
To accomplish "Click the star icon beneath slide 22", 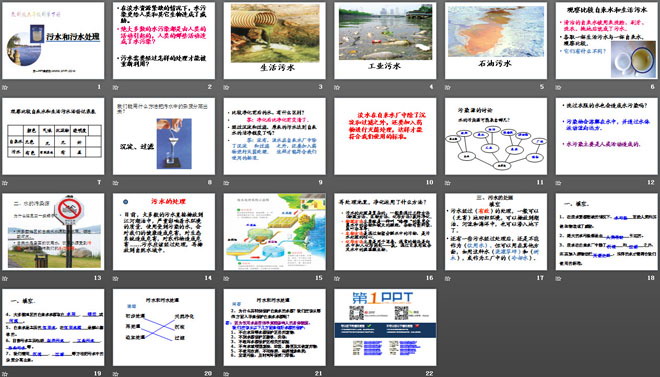I will tap(337, 374).
